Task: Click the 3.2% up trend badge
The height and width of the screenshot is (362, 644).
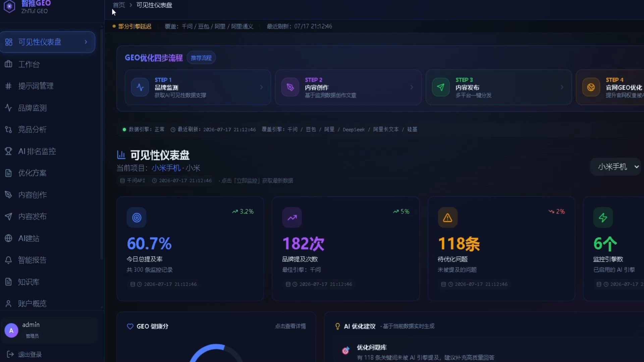Action: (x=243, y=212)
